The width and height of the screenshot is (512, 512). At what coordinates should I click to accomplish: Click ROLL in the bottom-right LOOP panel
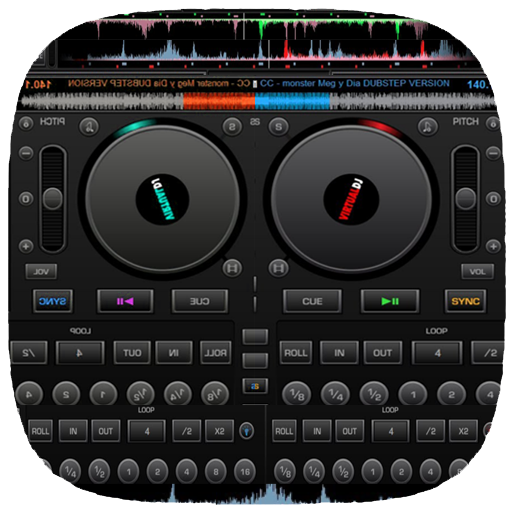tap(284, 431)
